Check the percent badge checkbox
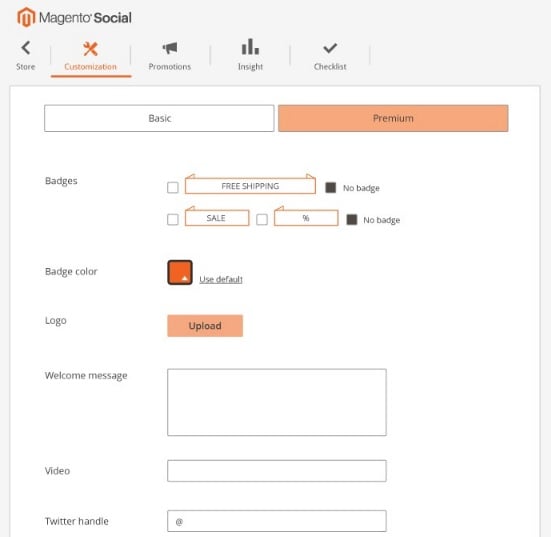The image size is (551, 537). (262, 219)
